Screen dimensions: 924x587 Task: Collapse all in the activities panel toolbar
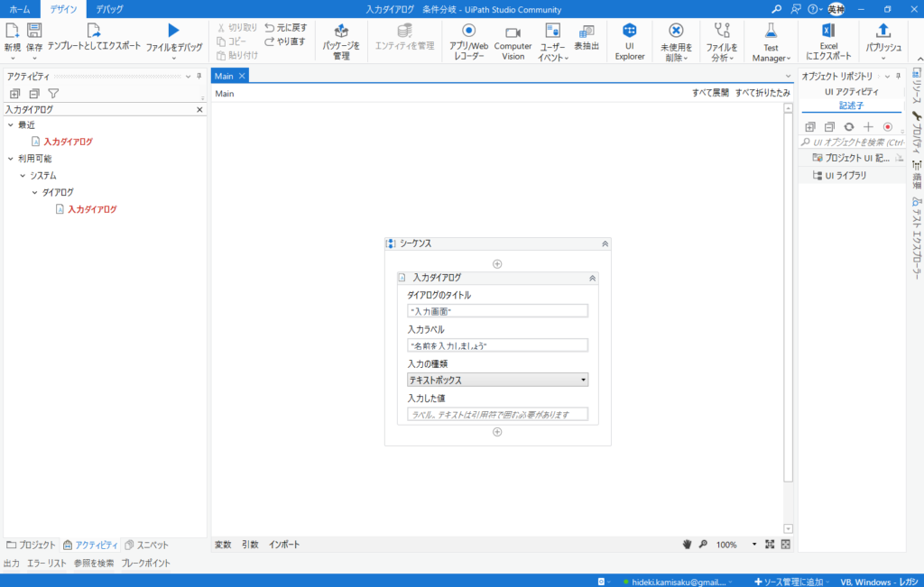click(x=34, y=93)
